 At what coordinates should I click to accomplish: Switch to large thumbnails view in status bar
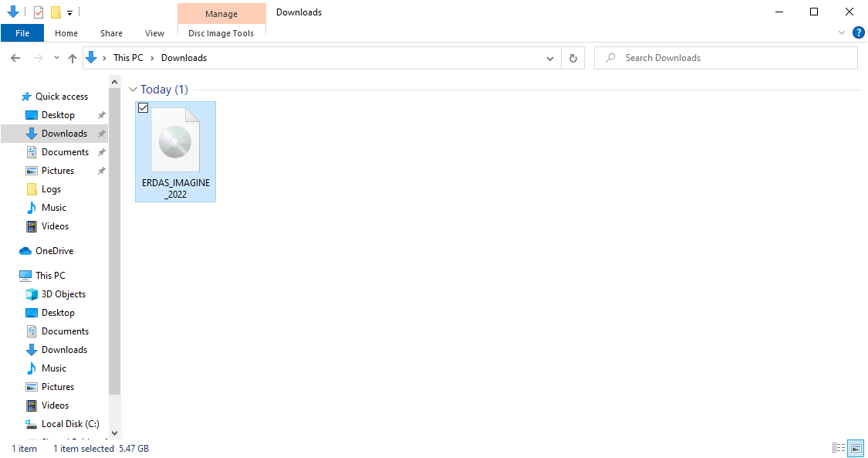(856, 448)
